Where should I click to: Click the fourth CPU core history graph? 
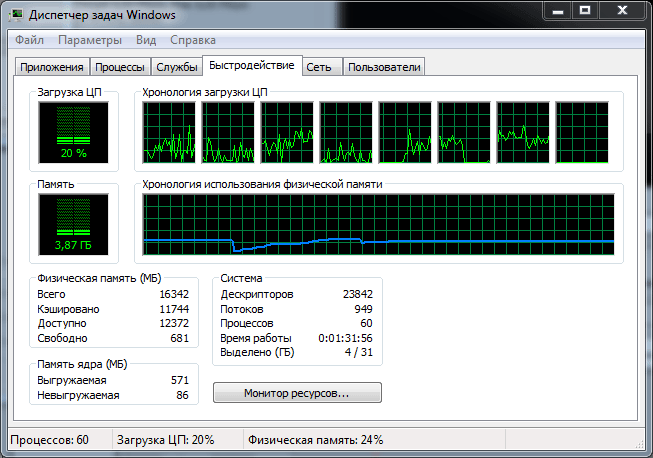pos(346,132)
